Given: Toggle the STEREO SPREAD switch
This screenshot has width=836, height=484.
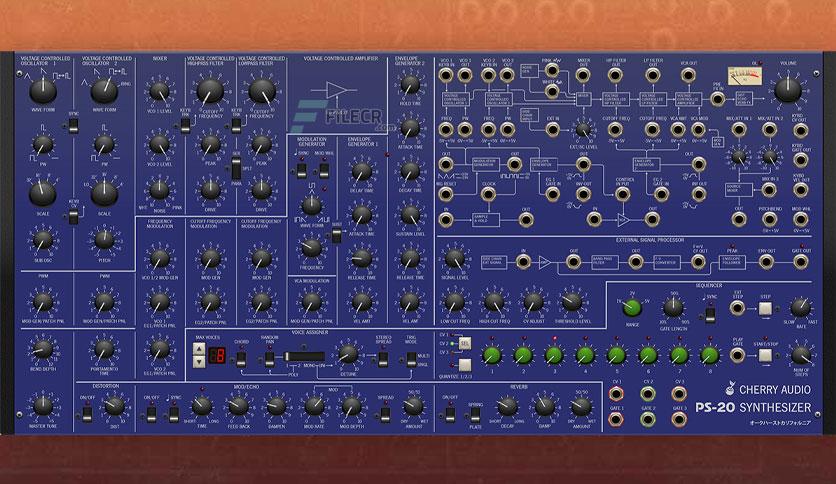Looking at the screenshot, I should click(383, 360).
